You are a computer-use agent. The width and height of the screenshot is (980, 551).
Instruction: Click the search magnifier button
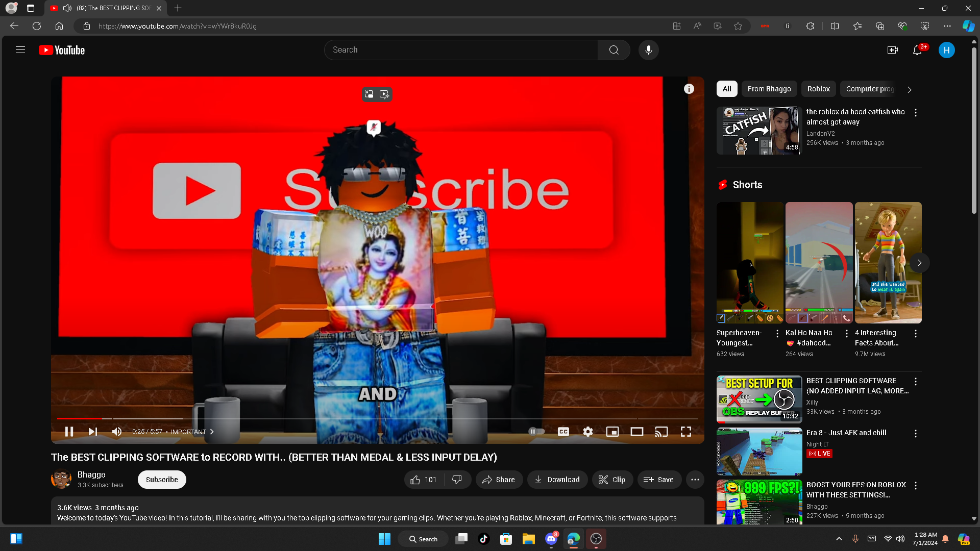pos(614,50)
